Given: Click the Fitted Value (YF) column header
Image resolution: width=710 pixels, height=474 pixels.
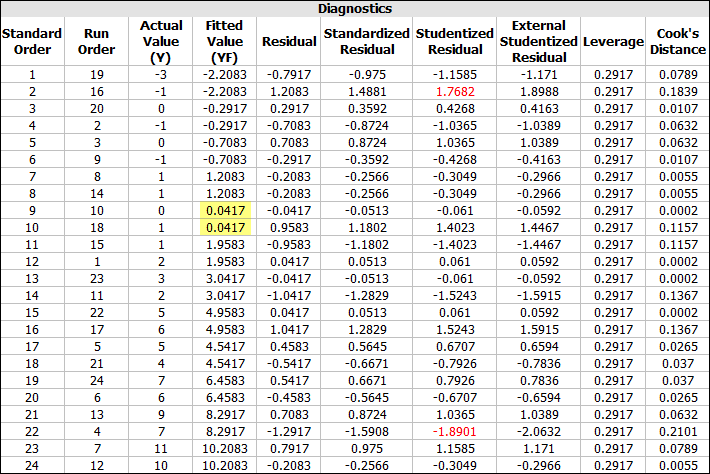Looking at the screenshot, I should 224,41.
